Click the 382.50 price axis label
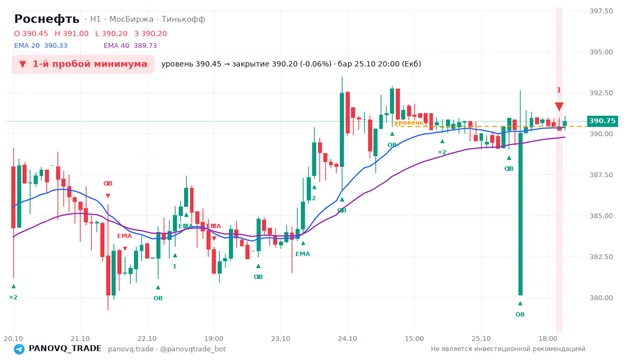Image resolution: width=640 pixels, height=360 pixels. tap(601, 257)
